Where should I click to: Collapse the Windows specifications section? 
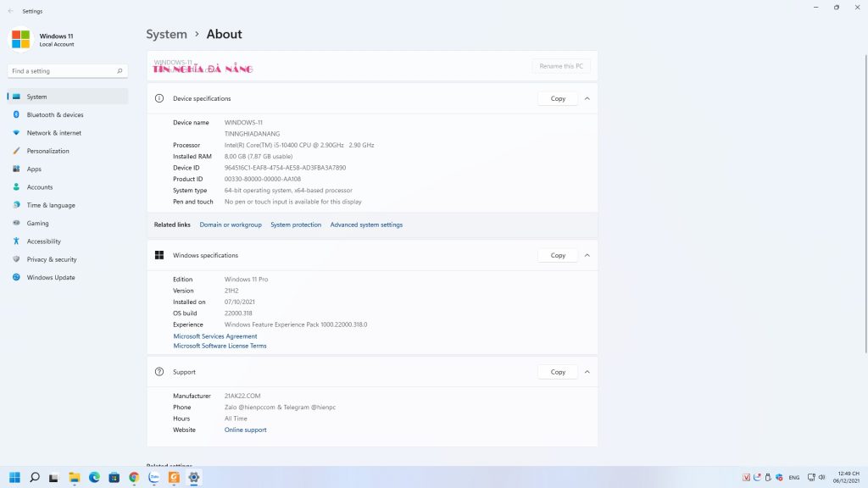tap(587, 255)
